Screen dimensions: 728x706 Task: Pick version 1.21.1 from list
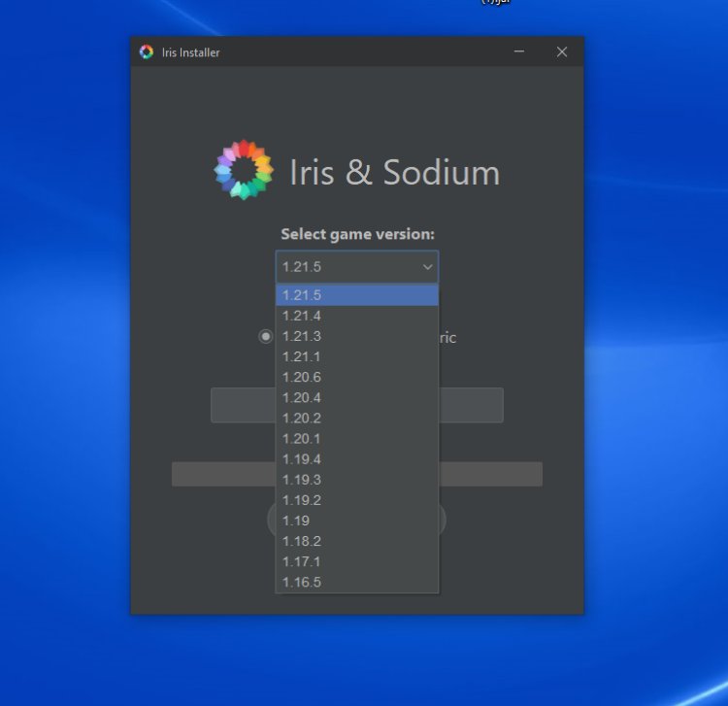pyautogui.click(x=356, y=356)
